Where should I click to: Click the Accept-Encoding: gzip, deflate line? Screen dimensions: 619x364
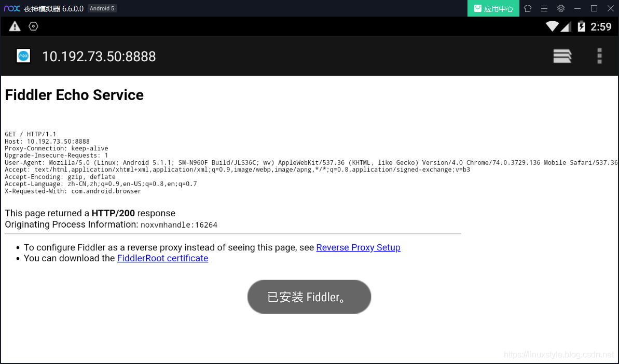point(60,177)
